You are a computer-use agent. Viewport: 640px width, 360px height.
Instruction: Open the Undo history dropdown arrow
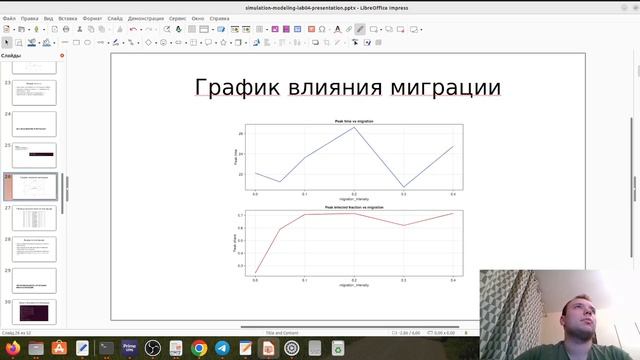click(140, 30)
